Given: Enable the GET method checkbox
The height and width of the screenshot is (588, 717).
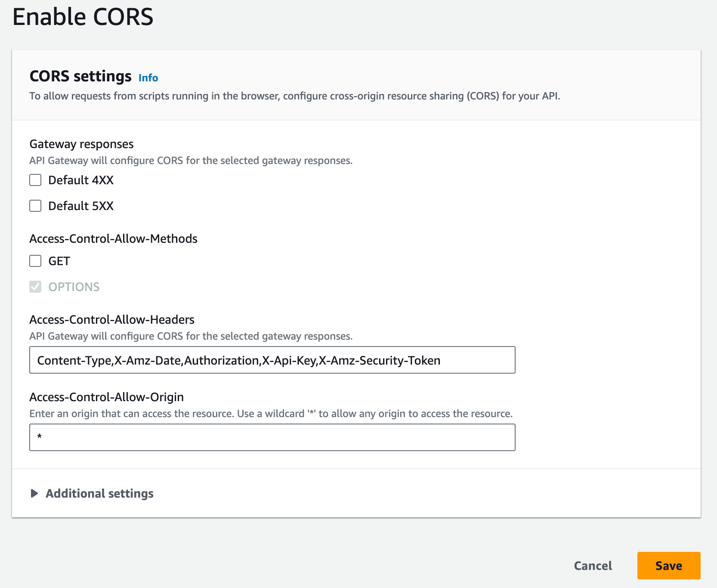Looking at the screenshot, I should [x=35, y=261].
